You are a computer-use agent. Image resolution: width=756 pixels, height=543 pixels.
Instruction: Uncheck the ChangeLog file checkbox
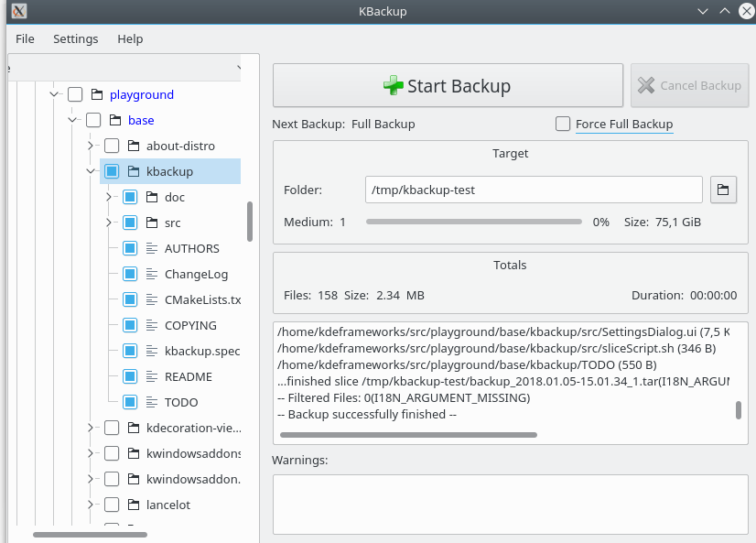pos(130,274)
